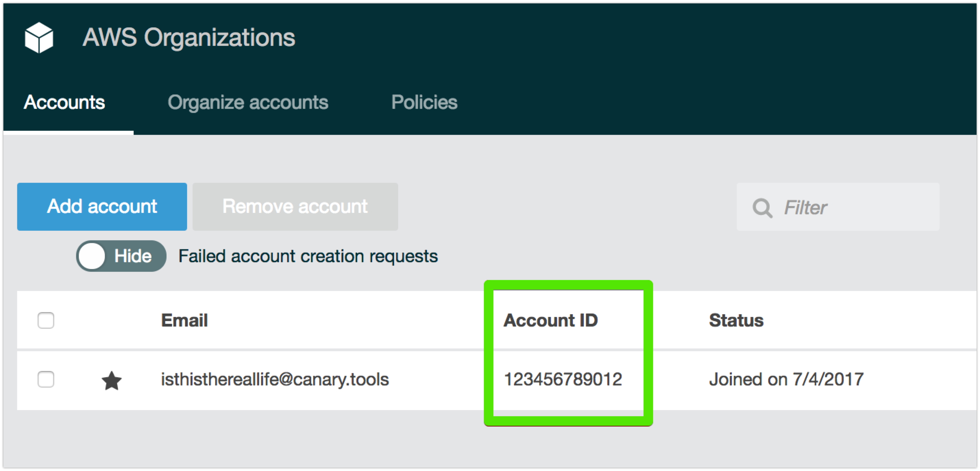Switch to the Organize accounts tab
The image size is (980, 471).
[248, 102]
